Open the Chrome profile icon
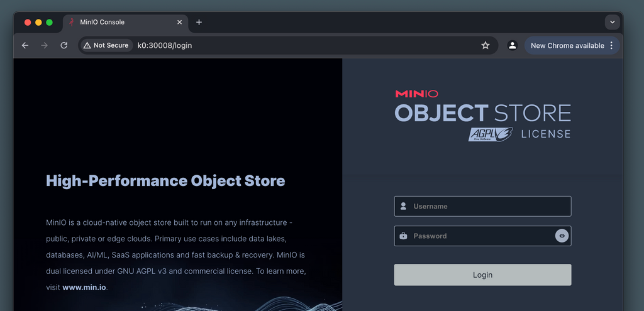 tap(513, 45)
